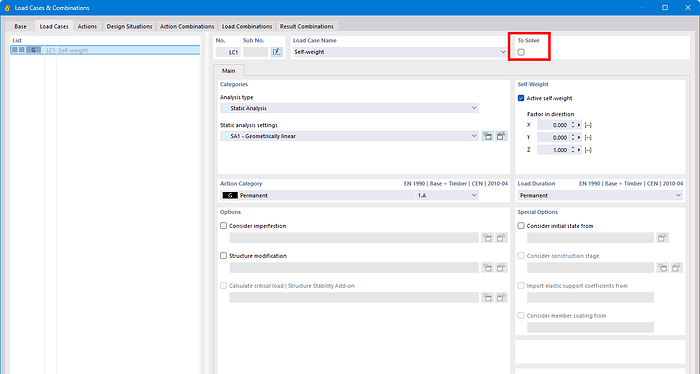This screenshot has height=374, width=700.
Task: Click the X direction factor field
Action: tap(553, 125)
